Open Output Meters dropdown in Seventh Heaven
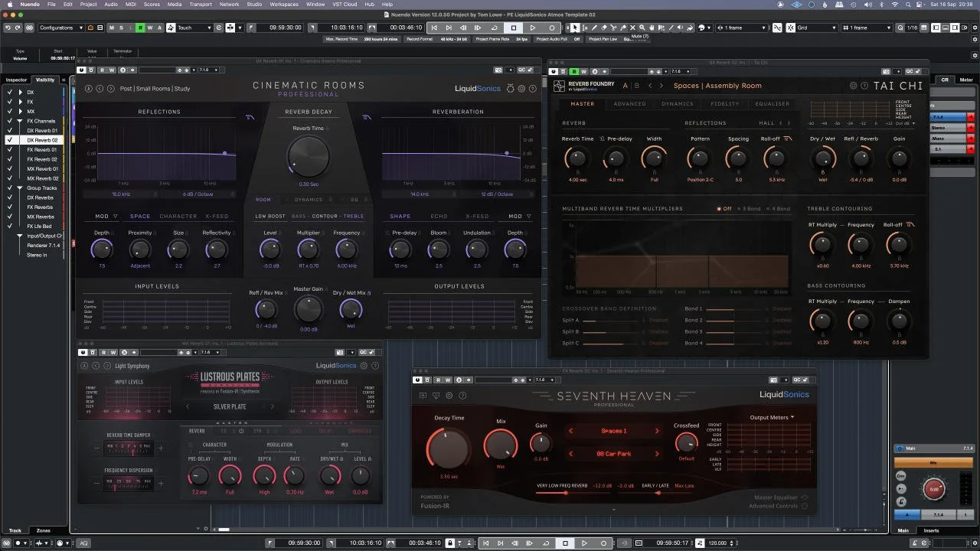The image size is (980, 551). pos(772,417)
